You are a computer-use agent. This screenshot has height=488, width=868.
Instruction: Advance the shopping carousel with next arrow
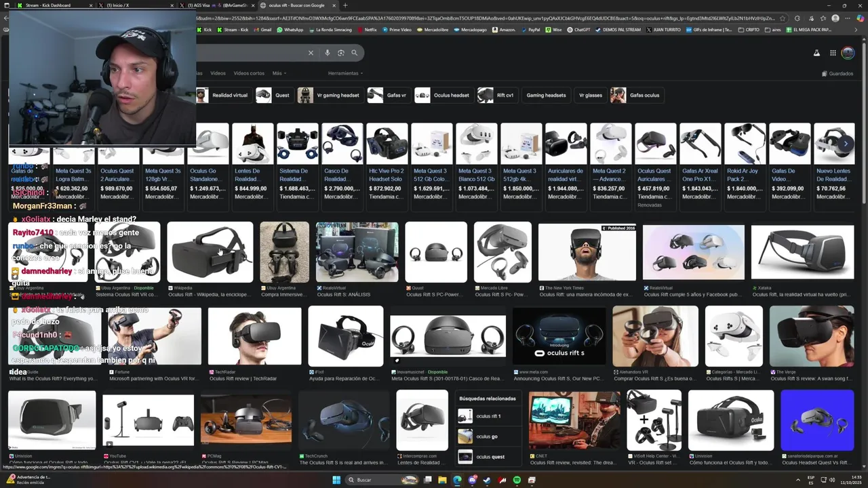tap(846, 144)
